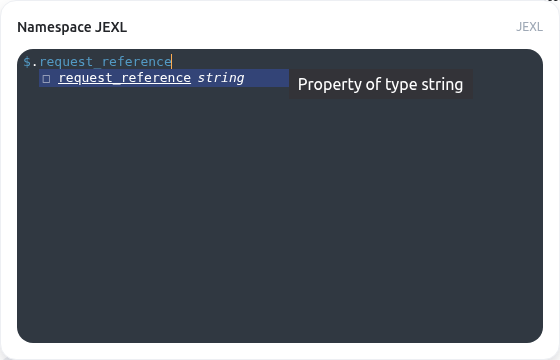
Task: Click the italic "string" type in suggestion
Action: (x=221, y=78)
